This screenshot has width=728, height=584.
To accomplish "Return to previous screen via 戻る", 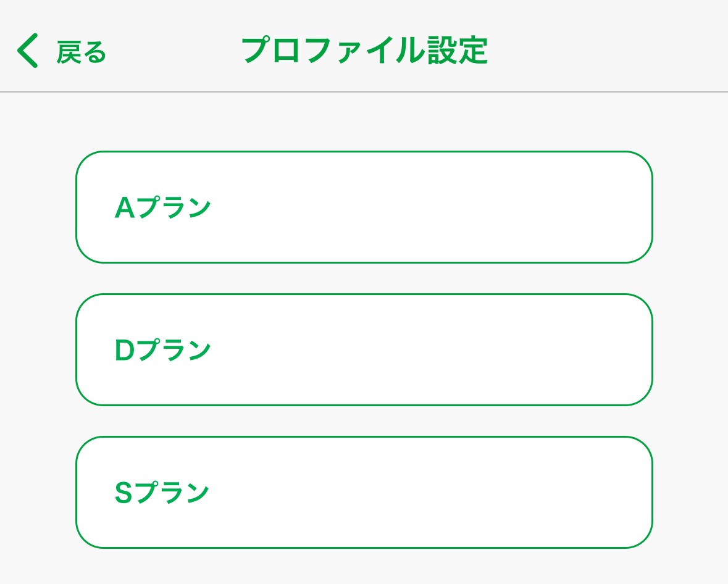I will tap(82, 52).
